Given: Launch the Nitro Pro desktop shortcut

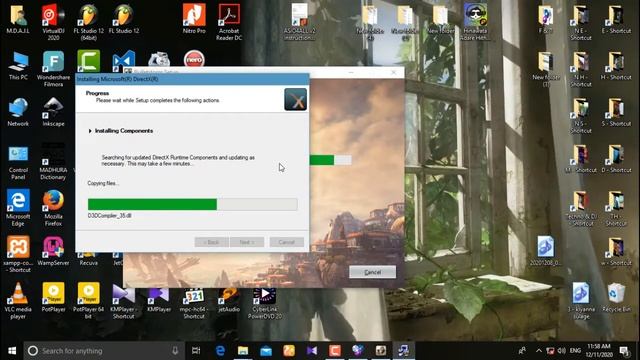Looking at the screenshot, I should [x=194, y=20].
